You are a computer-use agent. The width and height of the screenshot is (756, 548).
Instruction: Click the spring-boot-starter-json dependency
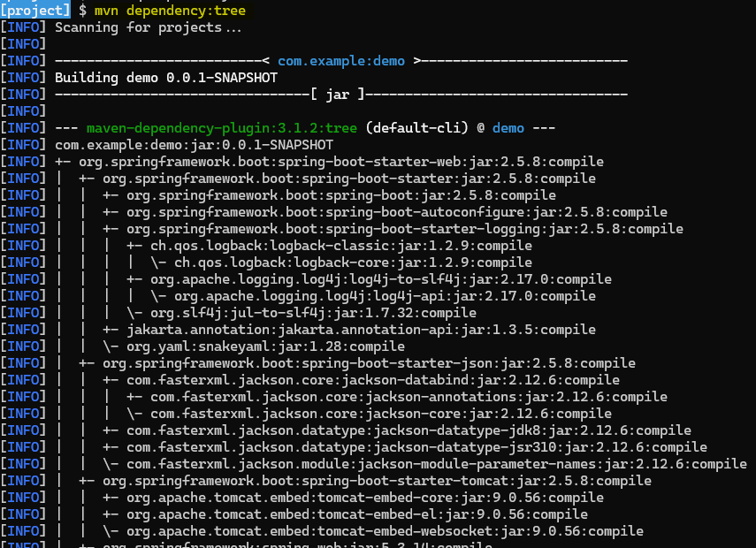tap(345, 362)
